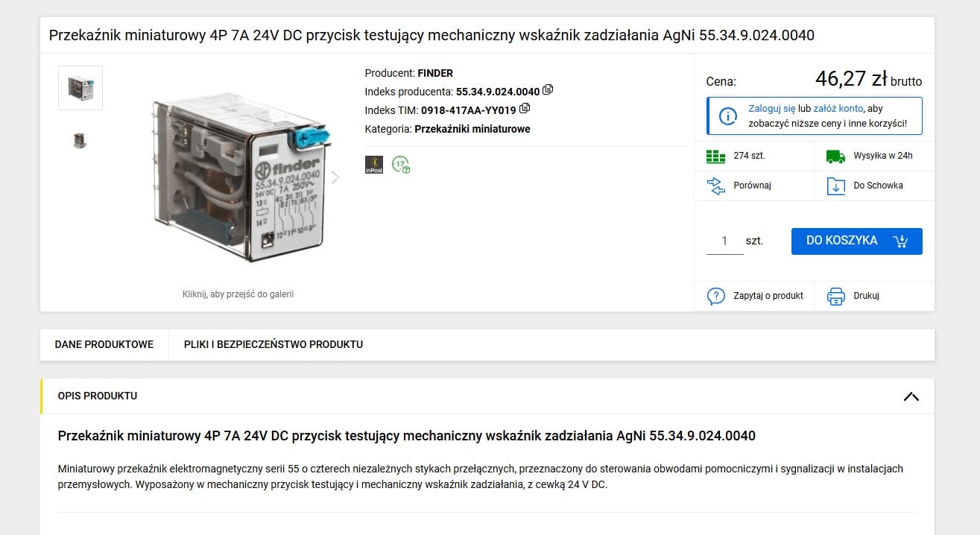Select the second small relay thumbnail
The height and width of the screenshot is (535, 980).
pyautogui.click(x=80, y=140)
